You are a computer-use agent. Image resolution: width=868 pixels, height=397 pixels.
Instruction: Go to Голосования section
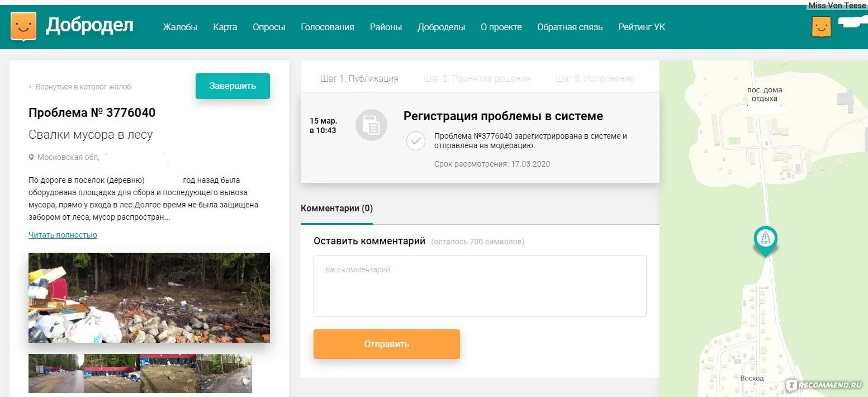[328, 27]
